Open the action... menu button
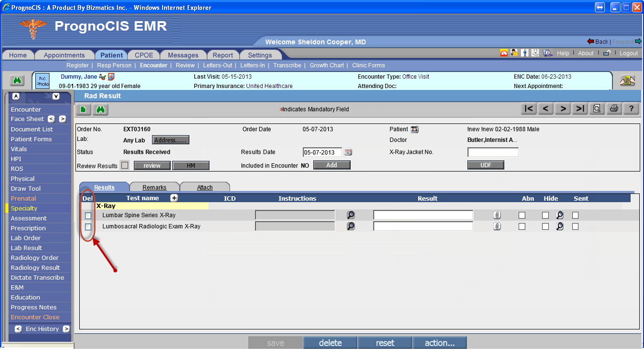The image size is (644, 355). pyautogui.click(x=440, y=343)
